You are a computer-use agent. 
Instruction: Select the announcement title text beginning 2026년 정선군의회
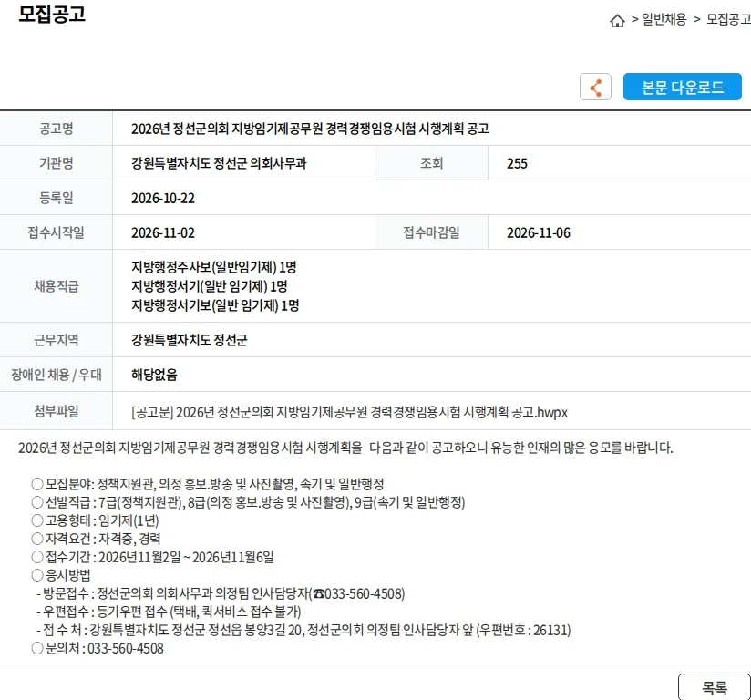point(310,129)
